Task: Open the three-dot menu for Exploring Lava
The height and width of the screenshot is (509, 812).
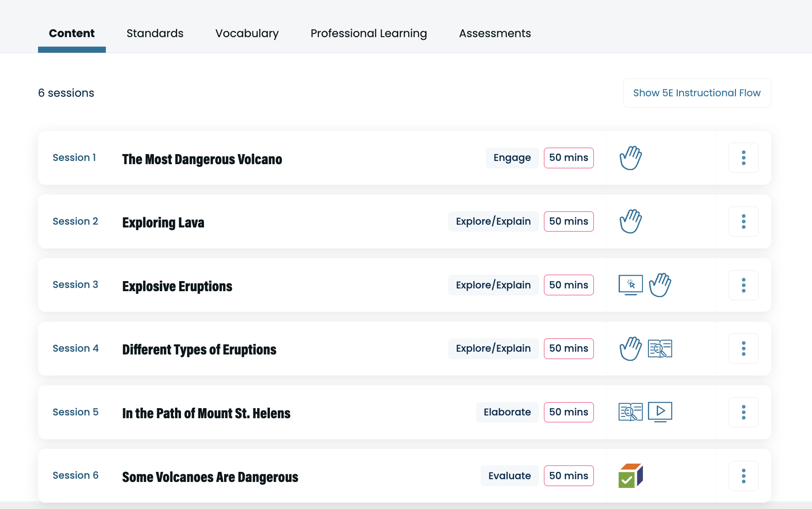Action: coord(743,221)
